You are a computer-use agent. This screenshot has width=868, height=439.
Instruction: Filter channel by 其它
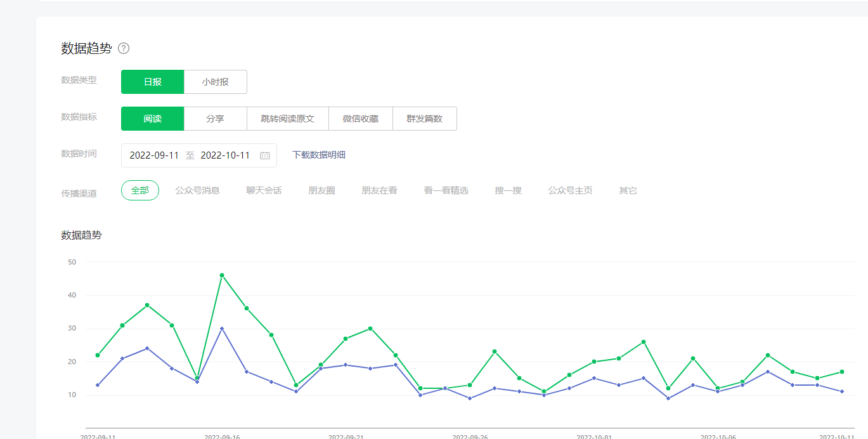pos(628,190)
